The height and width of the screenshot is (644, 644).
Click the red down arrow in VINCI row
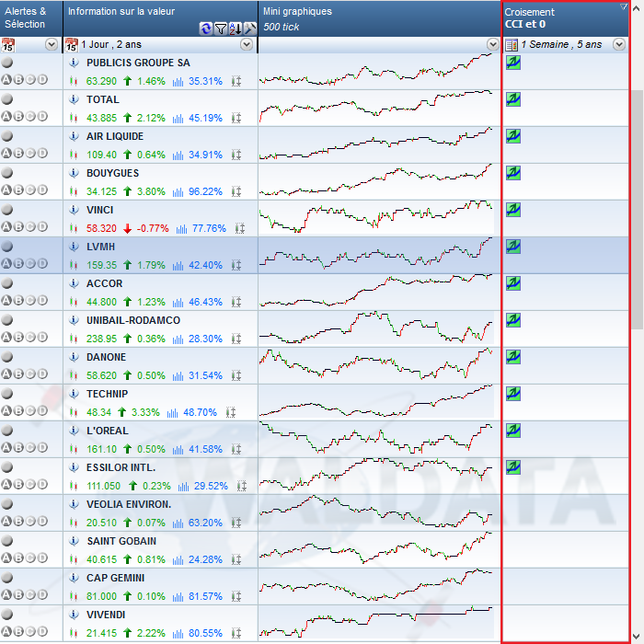127,228
